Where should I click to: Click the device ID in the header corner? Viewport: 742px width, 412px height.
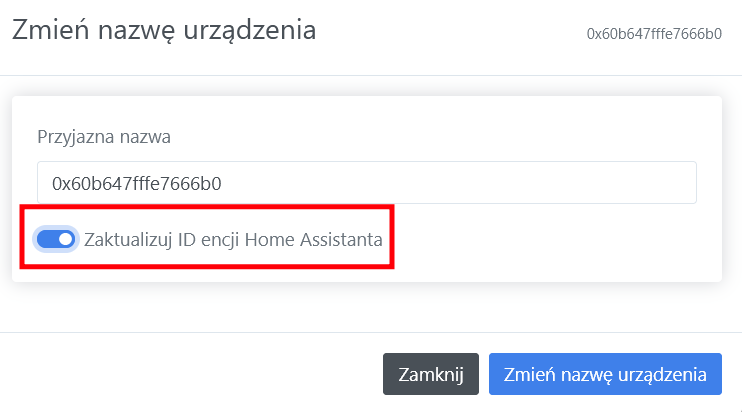pos(654,33)
